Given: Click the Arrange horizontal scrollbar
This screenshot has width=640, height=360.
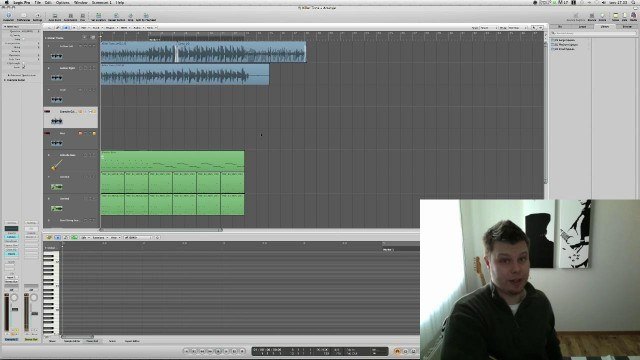Looking at the screenshot, I should [x=161, y=230].
